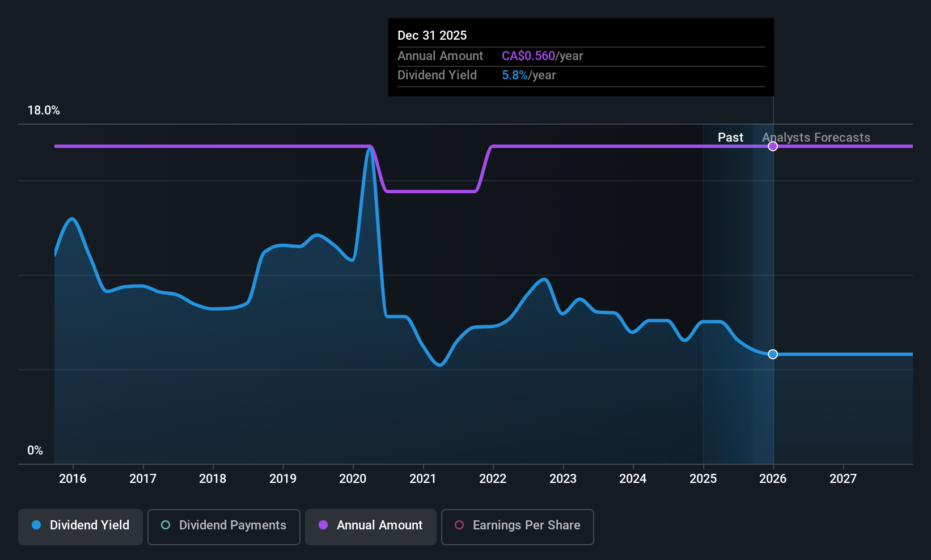Toggle the Earnings Per Share series off

pyautogui.click(x=517, y=527)
